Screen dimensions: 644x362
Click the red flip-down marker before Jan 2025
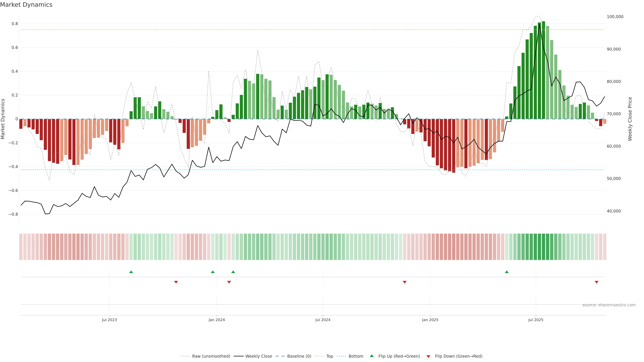click(405, 282)
